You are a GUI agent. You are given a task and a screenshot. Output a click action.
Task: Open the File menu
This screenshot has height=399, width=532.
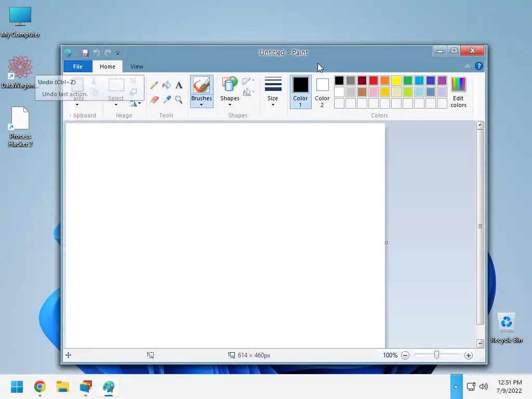click(x=78, y=66)
